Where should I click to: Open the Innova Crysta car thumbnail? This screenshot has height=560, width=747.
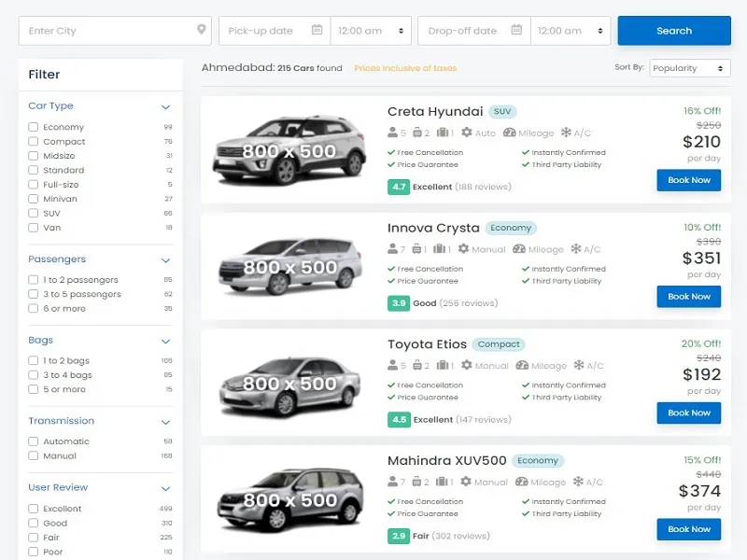[290, 266]
